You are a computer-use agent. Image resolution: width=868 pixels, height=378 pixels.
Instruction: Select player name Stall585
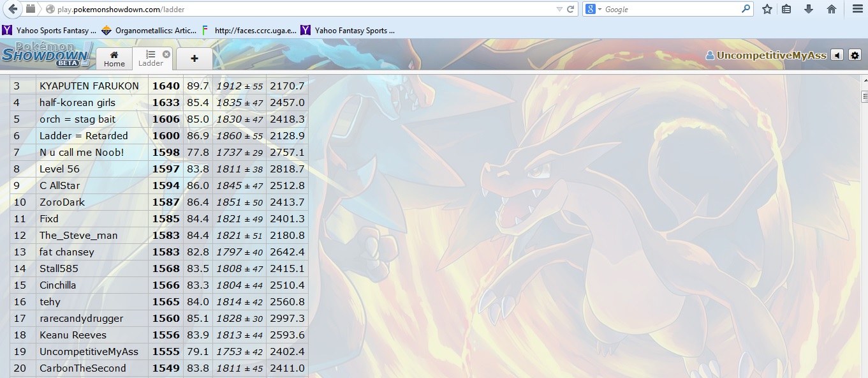(x=59, y=268)
